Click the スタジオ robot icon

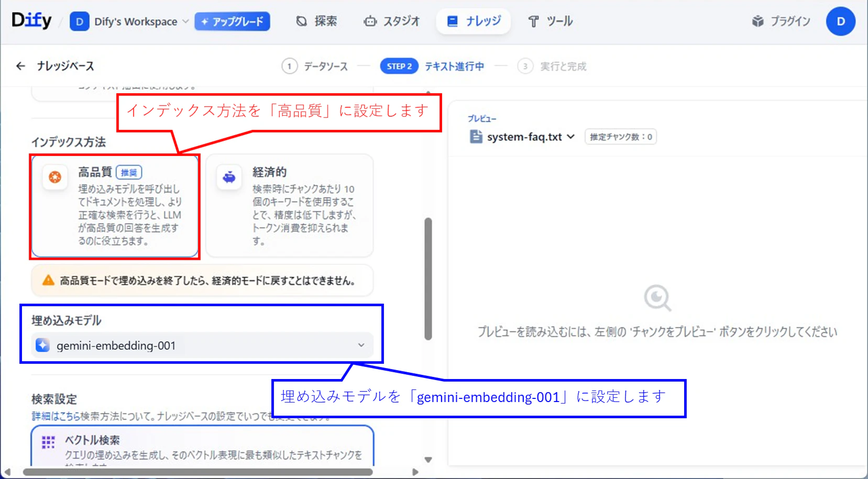click(370, 21)
